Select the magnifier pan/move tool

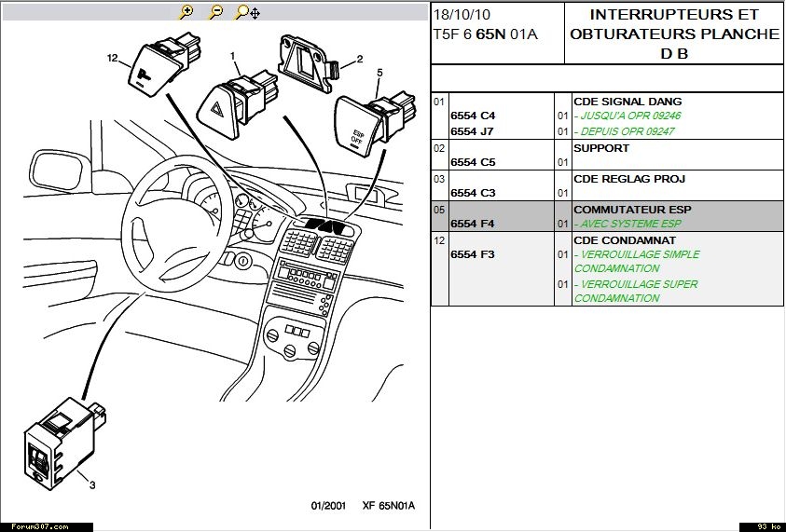(x=247, y=12)
